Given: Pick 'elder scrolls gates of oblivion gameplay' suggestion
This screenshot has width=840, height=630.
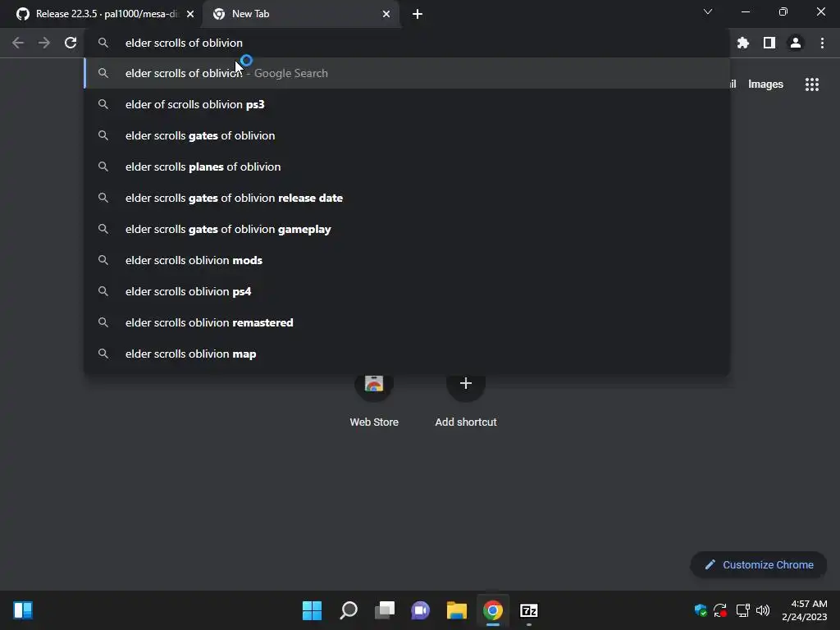Looking at the screenshot, I should (407, 229).
